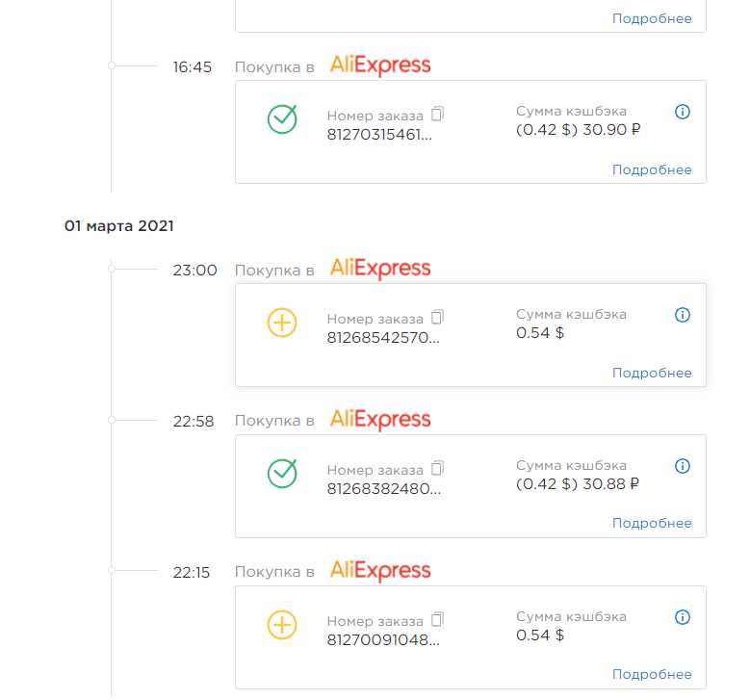Copy order number 81270091048 with copy icon
The height and width of the screenshot is (700, 750).
[x=437, y=619]
